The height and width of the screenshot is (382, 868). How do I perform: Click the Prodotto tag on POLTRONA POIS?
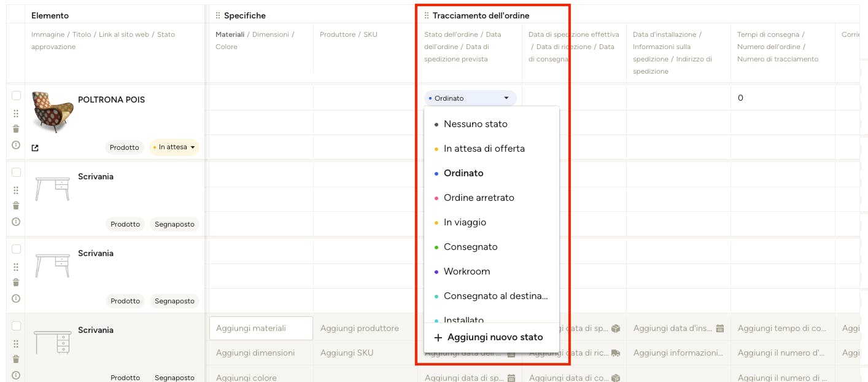point(125,147)
